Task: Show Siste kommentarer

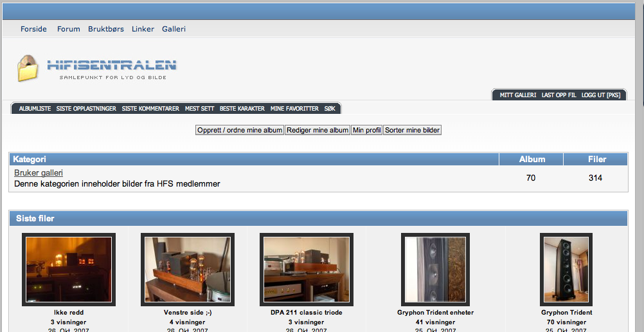Action: coord(150,109)
